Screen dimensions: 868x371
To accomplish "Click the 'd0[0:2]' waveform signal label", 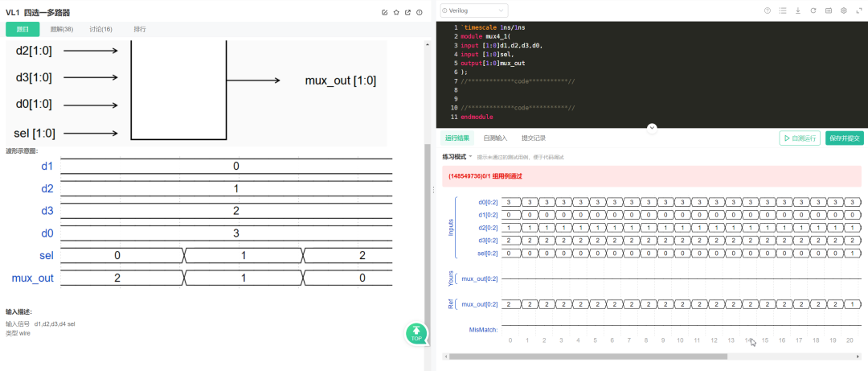I will point(489,202).
